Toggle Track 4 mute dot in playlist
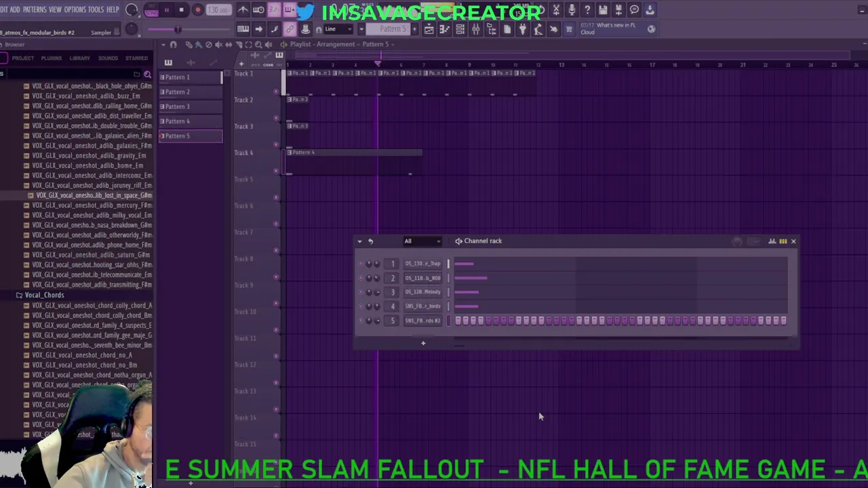This screenshot has width=868, height=488. click(276, 170)
